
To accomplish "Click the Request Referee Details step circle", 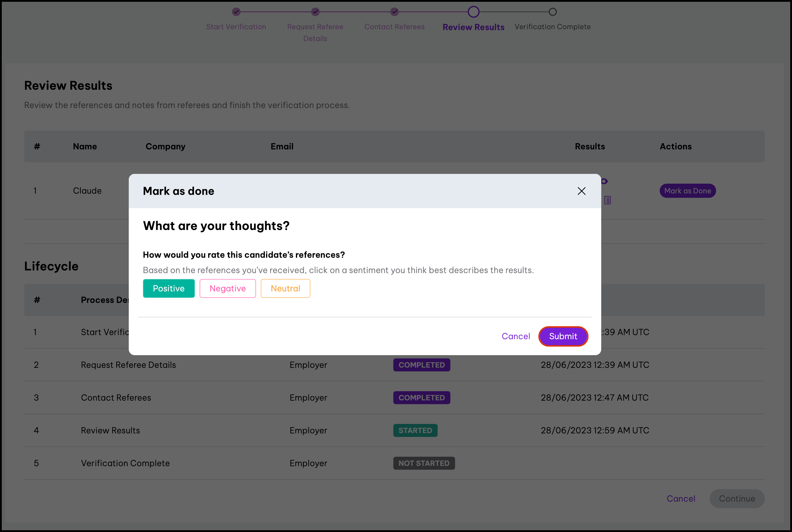I will coord(315,12).
